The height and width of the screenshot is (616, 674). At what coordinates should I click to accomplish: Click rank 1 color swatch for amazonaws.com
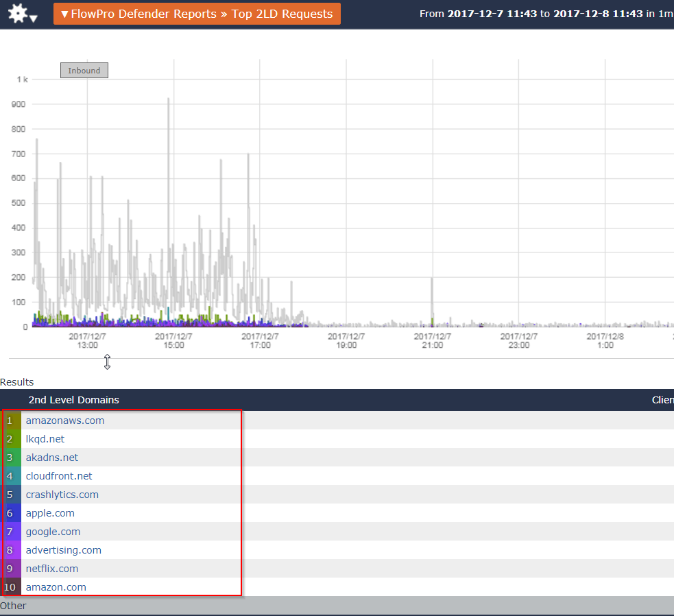pyautogui.click(x=11, y=420)
